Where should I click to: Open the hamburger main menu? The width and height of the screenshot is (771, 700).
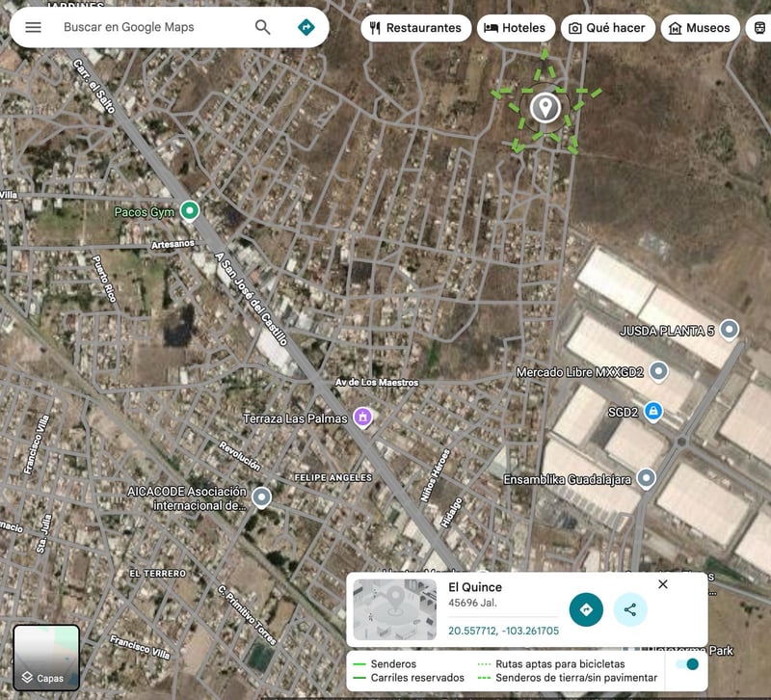point(33,27)
